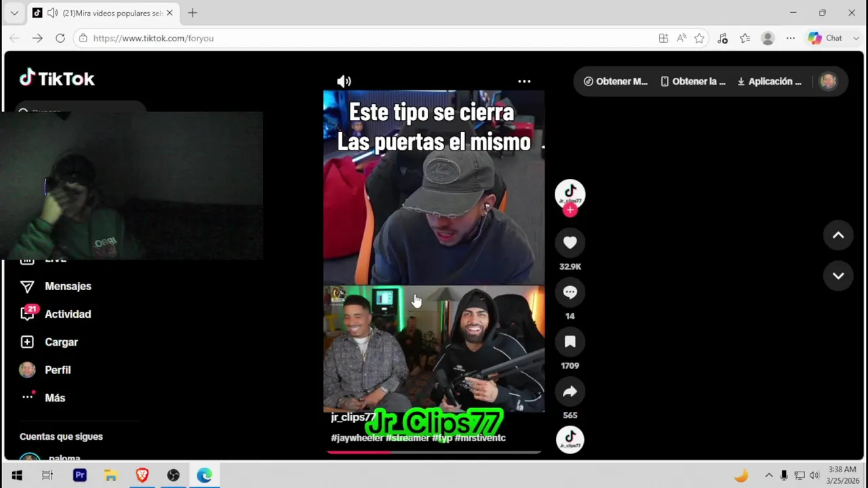Open paloma in followed accounts
The height and width of the screenshot is (488, 868).
tap(64, 458)
